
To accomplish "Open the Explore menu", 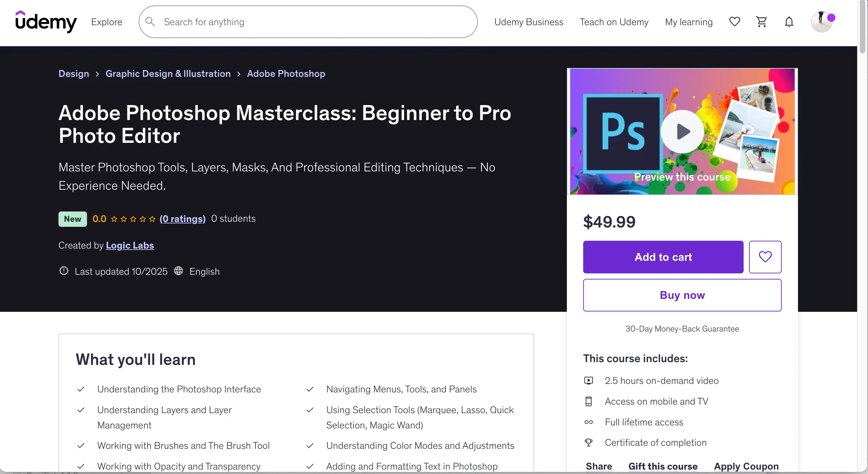I will (107, 22).
